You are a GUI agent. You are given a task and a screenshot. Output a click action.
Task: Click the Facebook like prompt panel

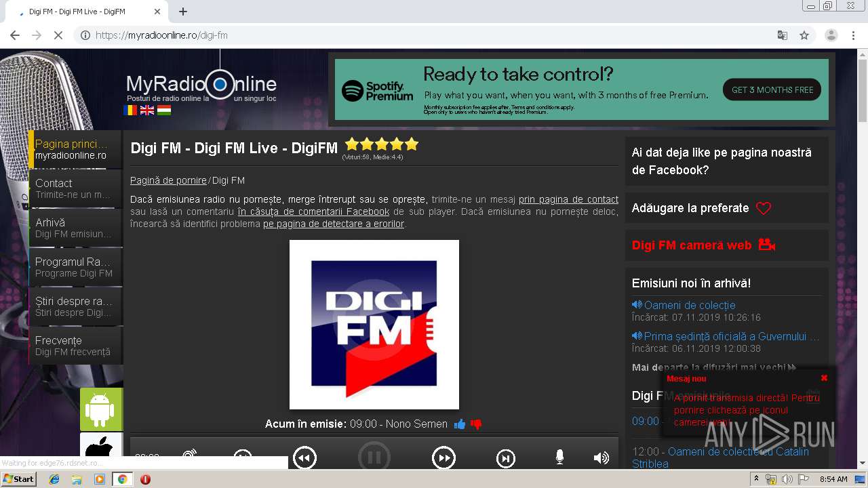coord(726,161)
